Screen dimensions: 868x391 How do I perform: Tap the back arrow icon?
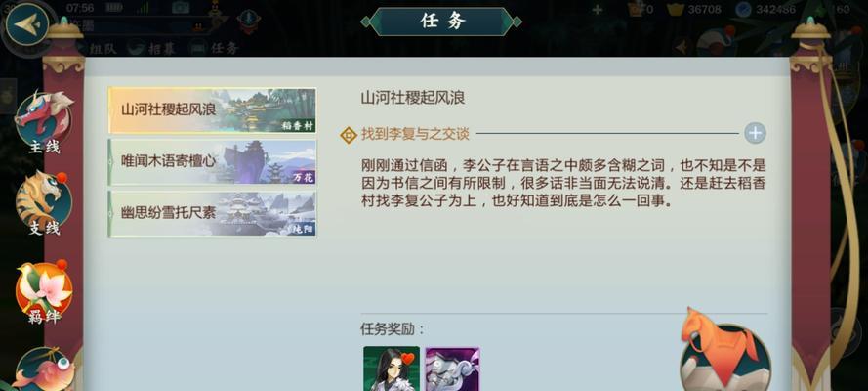pos(26,24)
